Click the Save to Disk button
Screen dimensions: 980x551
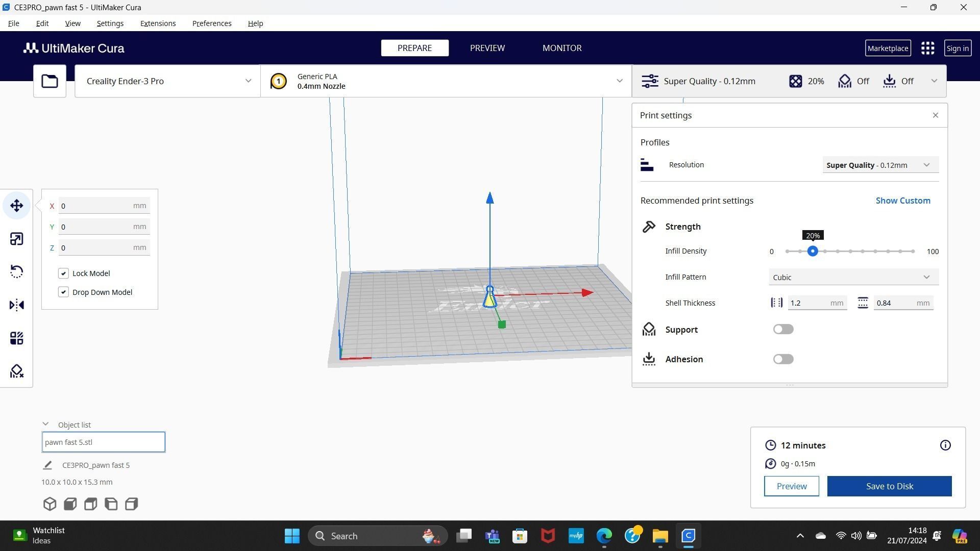(x=889, y=486)
